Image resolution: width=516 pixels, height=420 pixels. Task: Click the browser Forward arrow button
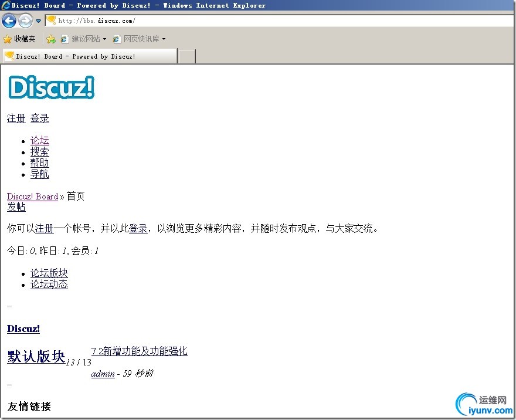point(25,21)
